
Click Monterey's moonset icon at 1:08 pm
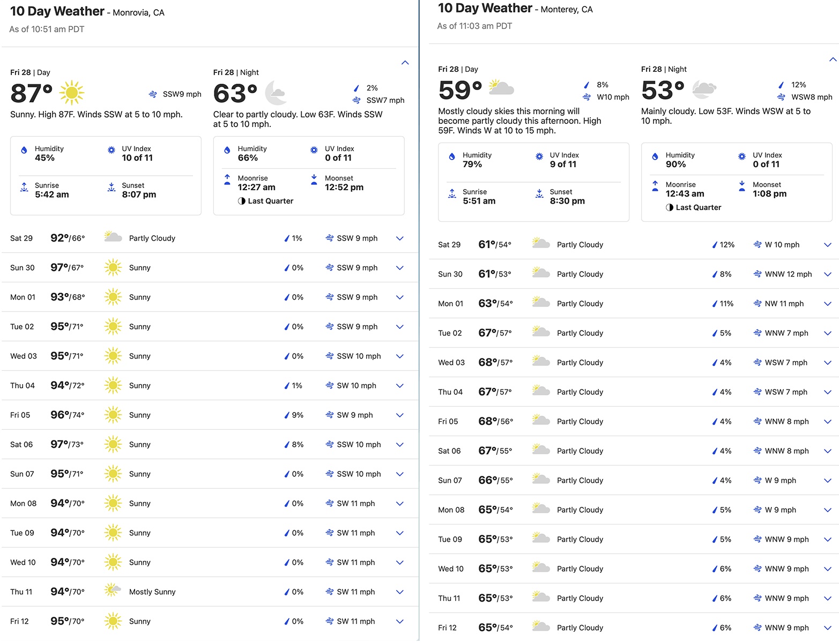coord(742,186)
